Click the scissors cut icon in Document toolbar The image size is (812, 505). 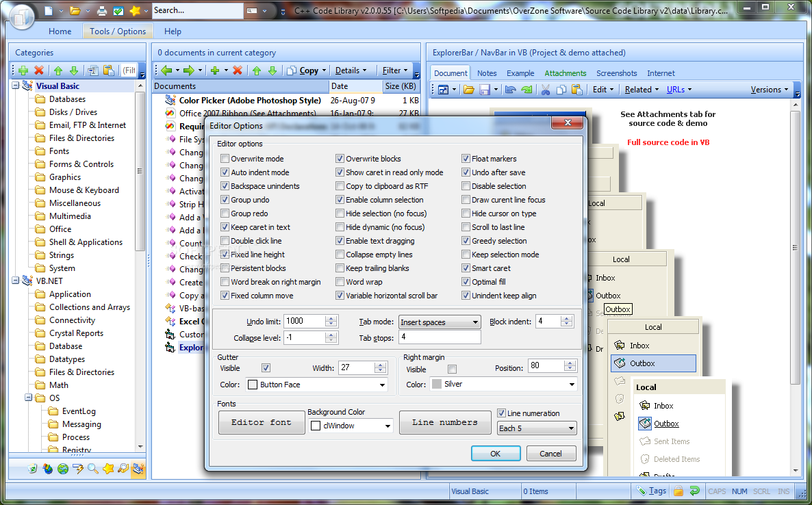tap(545, 90)
